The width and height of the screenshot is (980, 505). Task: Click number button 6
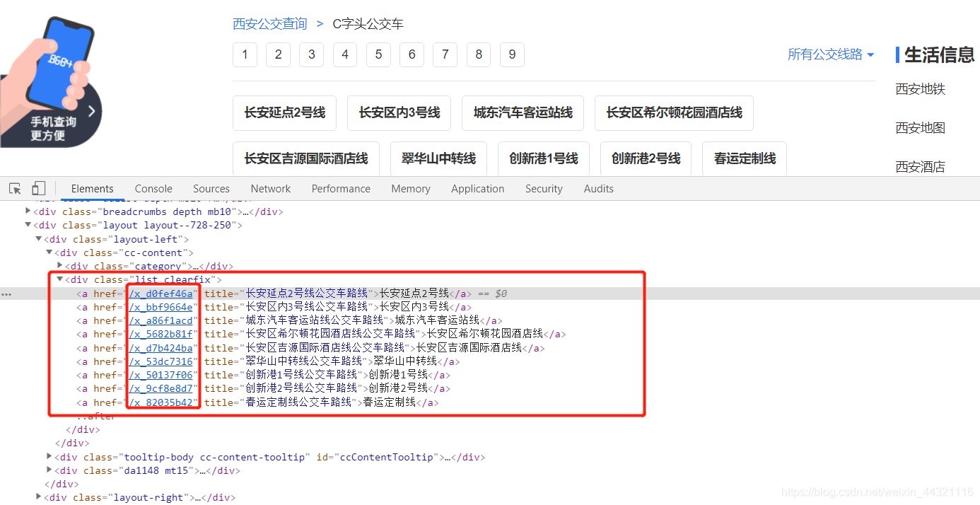click(412, 54)
